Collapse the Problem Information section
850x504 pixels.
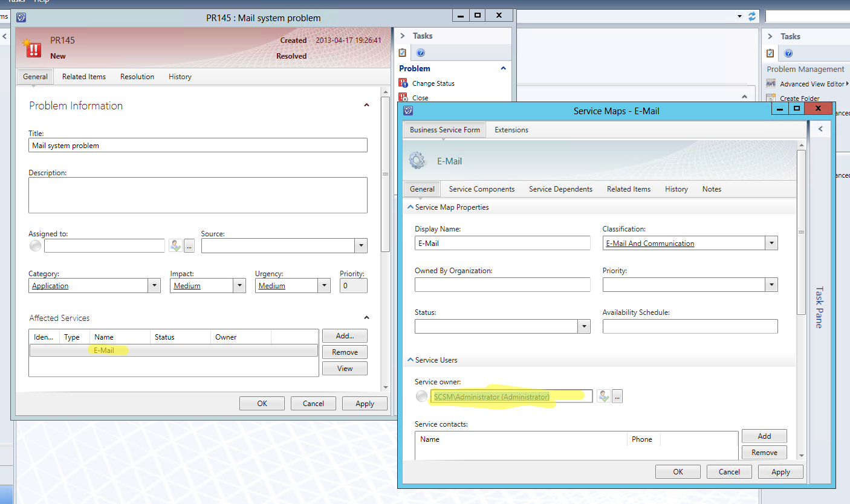coord(366,105)
